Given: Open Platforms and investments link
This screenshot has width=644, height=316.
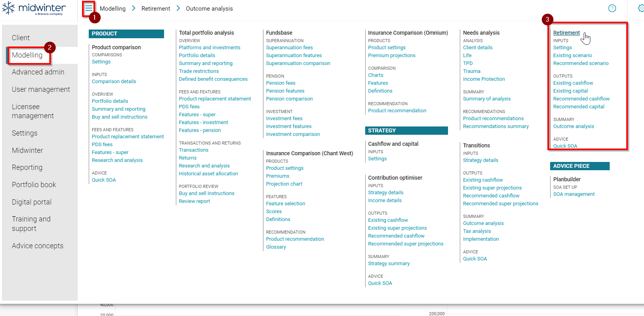Looking at the screenshot, I should pyautogui.click(x=209, y=48).
